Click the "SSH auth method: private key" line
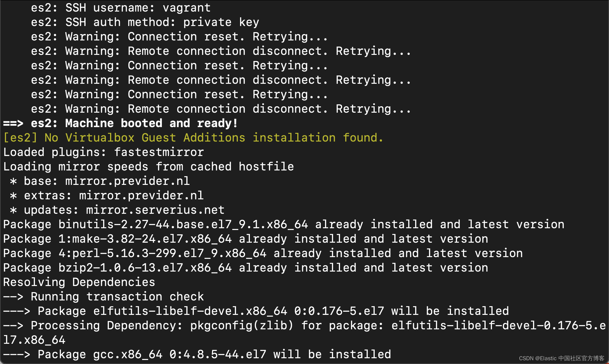 [145, 22]
